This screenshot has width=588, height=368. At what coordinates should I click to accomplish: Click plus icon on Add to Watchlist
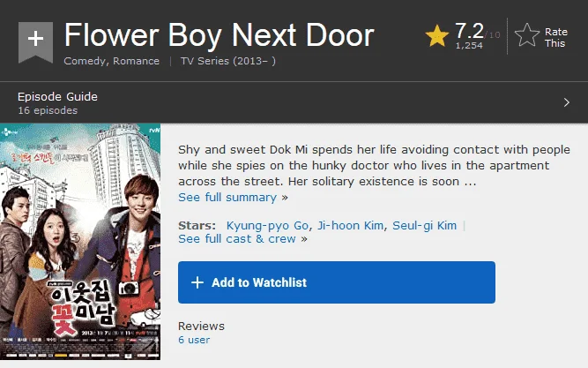coord(197,282)
